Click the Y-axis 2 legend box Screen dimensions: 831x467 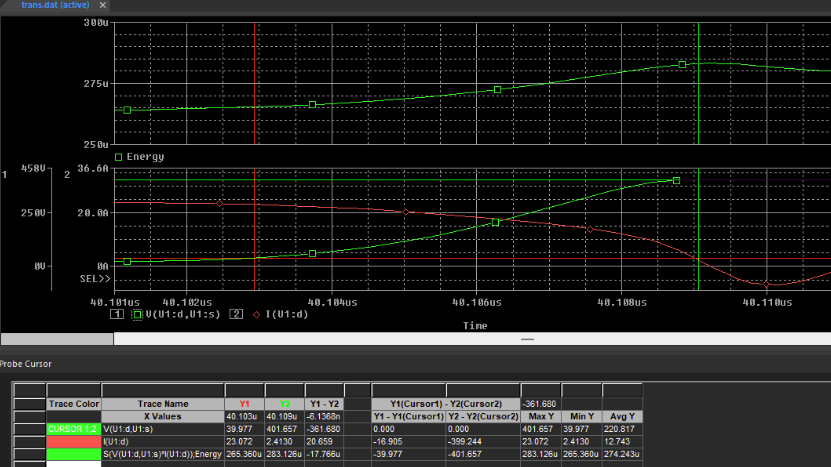[x=236, y=314]
